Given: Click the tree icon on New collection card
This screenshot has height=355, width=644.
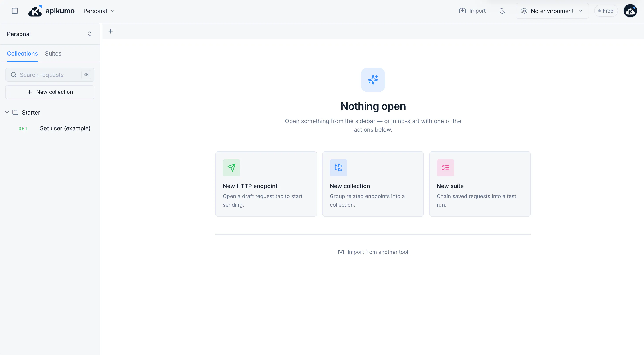Looking at the screenshot, I should (338, 168).
